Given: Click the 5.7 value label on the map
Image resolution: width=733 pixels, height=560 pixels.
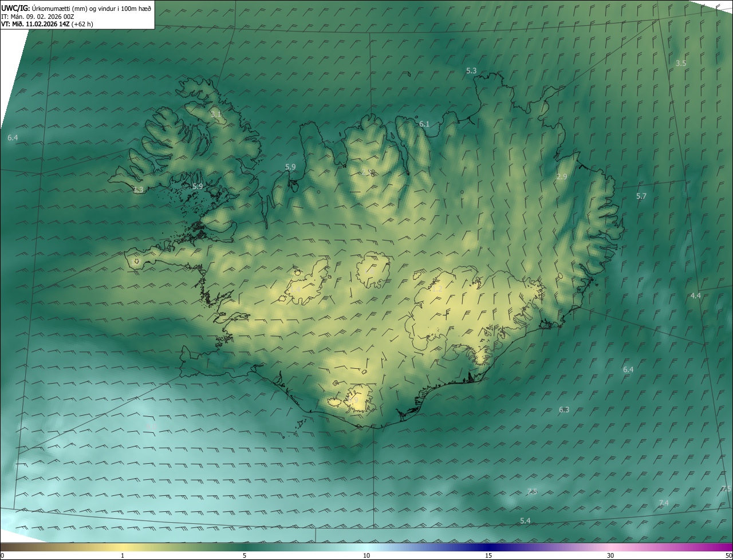Looking at the screenshot, I should point(641,196).
